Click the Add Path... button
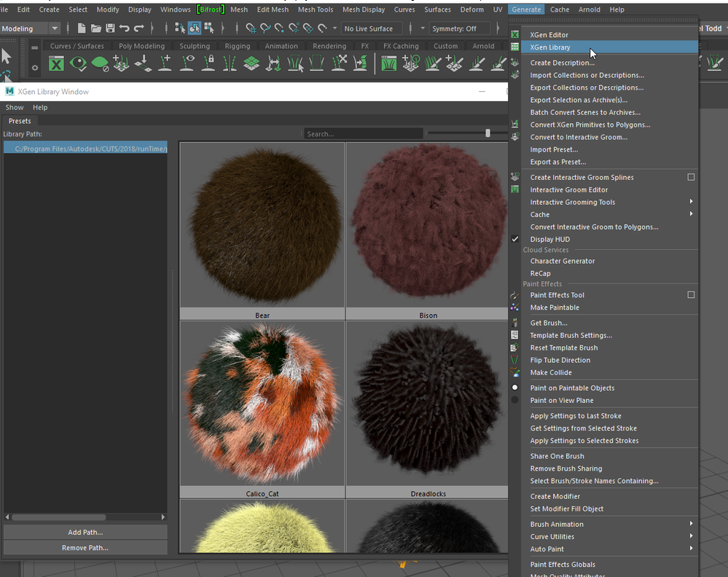 [85, 532]
